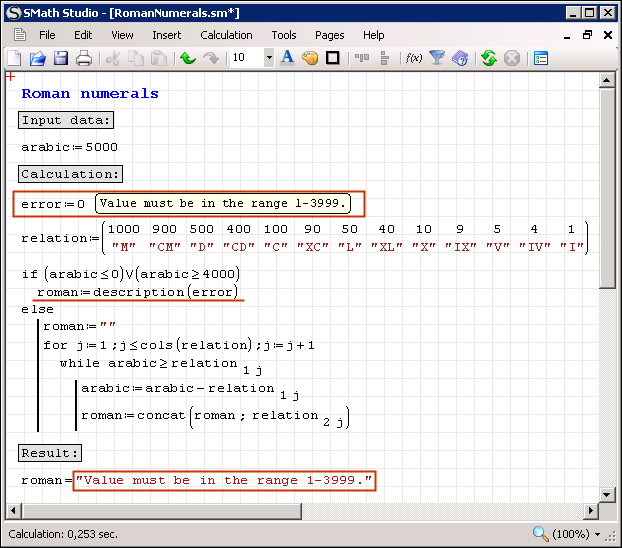Select the 'Roman numerals' title text
This screenshot has width=622, height=548.
[90, 94]
